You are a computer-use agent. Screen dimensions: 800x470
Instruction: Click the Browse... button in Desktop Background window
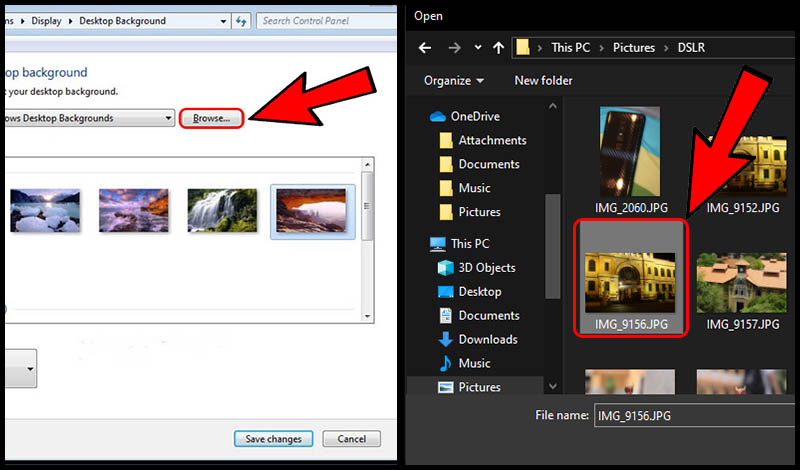coord(211,118)
